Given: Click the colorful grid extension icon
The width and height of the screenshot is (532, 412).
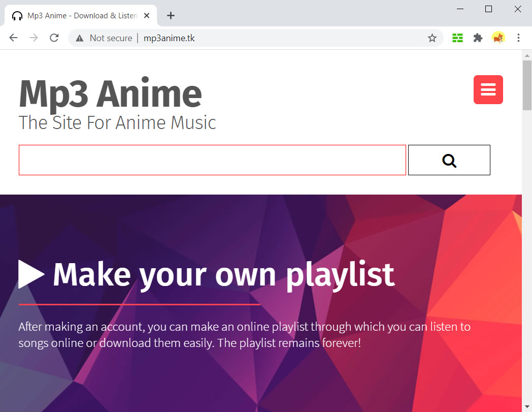Looking at the screenshot, I should [x=457, y=38].
